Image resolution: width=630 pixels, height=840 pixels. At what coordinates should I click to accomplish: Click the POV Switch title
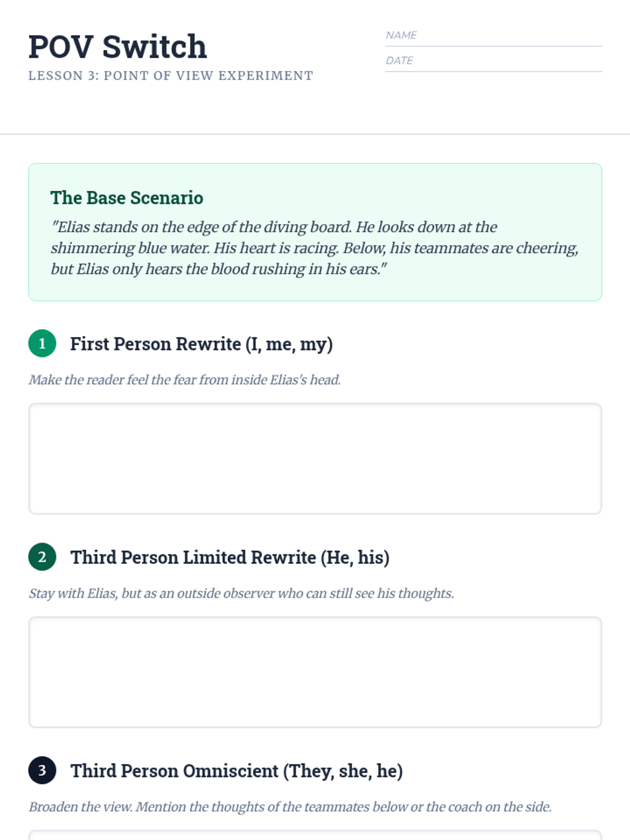118,46
